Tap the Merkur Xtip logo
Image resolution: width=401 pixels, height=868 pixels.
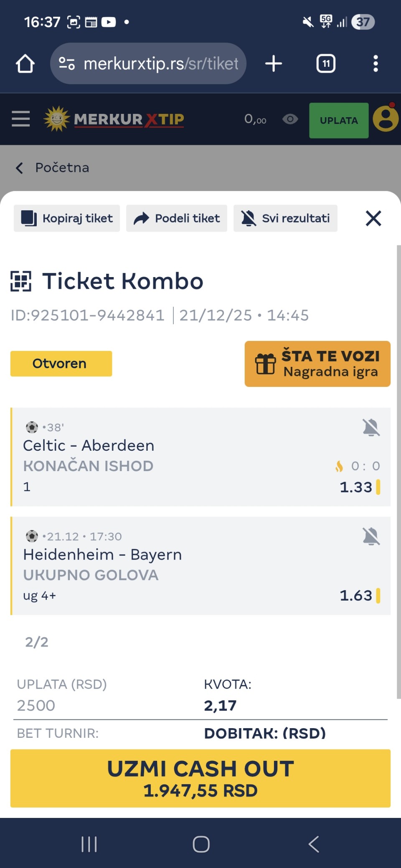coord(114,119)
